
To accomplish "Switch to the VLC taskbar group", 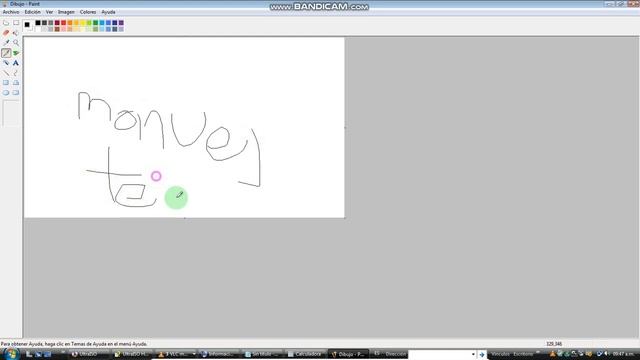I will point(177,354).
